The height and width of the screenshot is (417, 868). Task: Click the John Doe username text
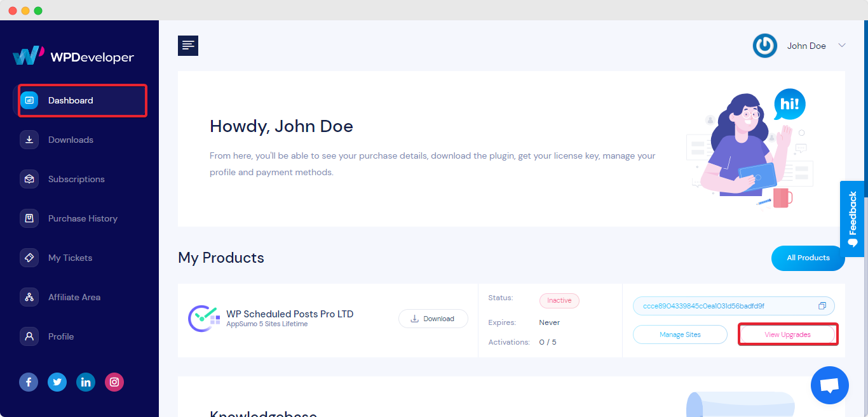coord(806,46)
